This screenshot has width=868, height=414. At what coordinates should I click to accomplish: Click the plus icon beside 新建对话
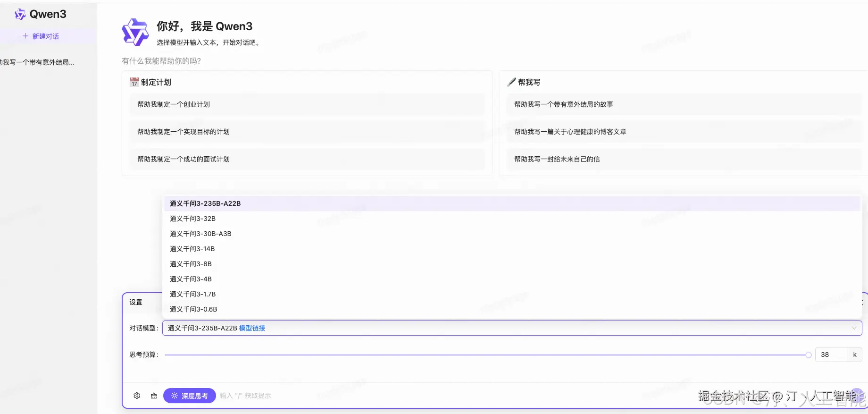click(x=25, y=36)
